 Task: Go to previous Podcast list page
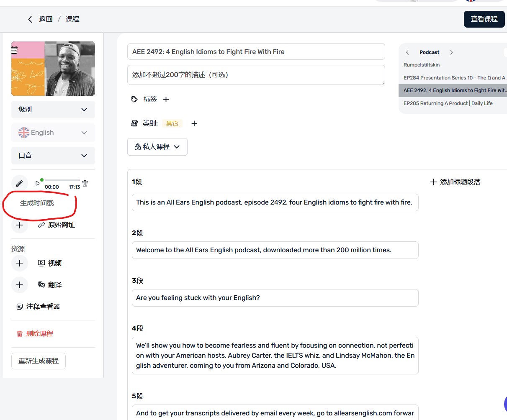click(x=407, y=52)
